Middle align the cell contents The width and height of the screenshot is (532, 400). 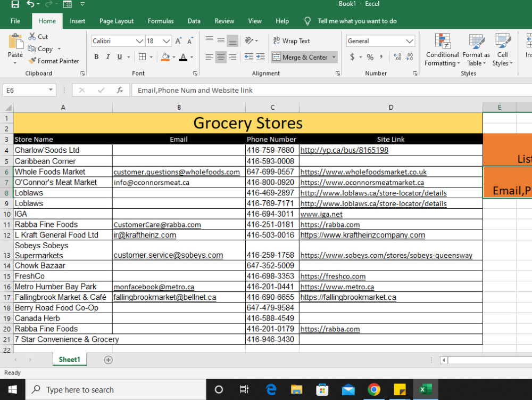(x=221, y=41)
